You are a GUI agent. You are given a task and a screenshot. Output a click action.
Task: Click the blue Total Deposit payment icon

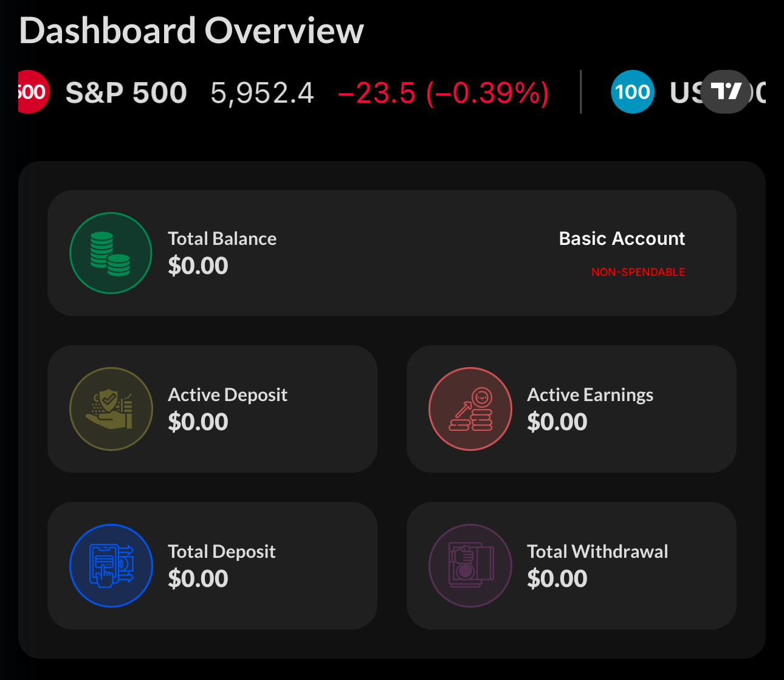pyautogui.click(x=111, y=566)
